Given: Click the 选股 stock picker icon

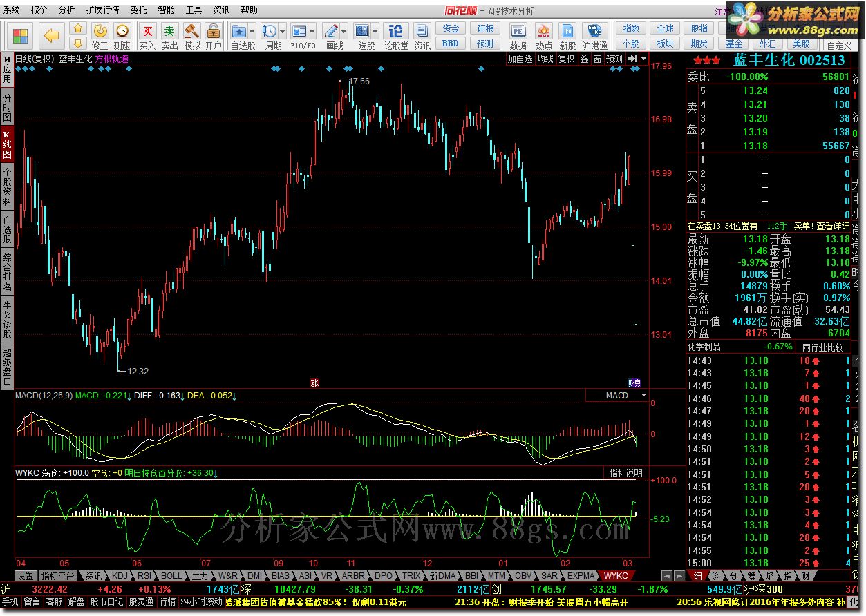Looking at the screenshot, I should [362, 31].
